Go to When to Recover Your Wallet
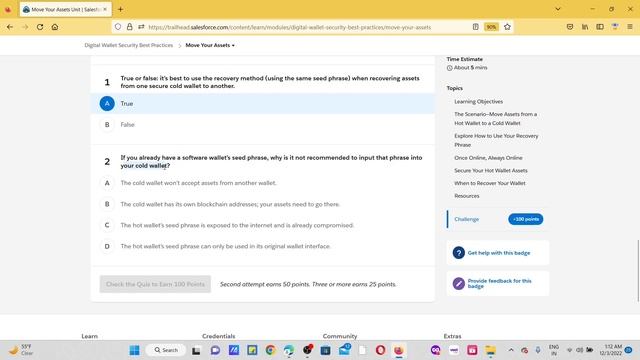This screenshot has width=640, height=360. pyautogui.click(x=490, y=183)
